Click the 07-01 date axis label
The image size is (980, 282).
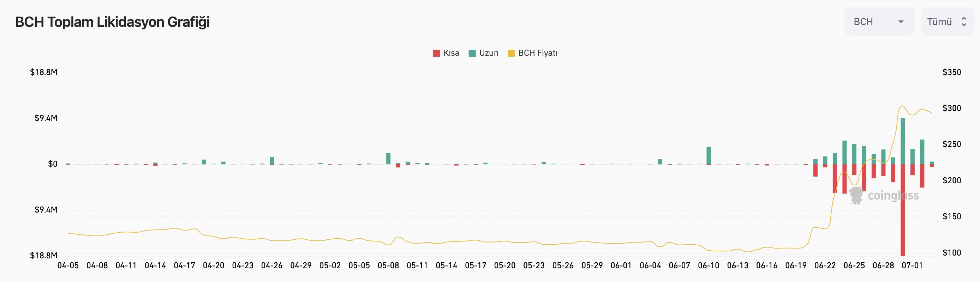tap(912, 266)
